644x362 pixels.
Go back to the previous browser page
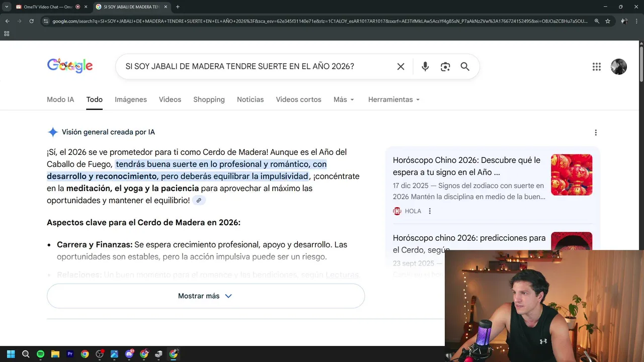coord(8,21)
